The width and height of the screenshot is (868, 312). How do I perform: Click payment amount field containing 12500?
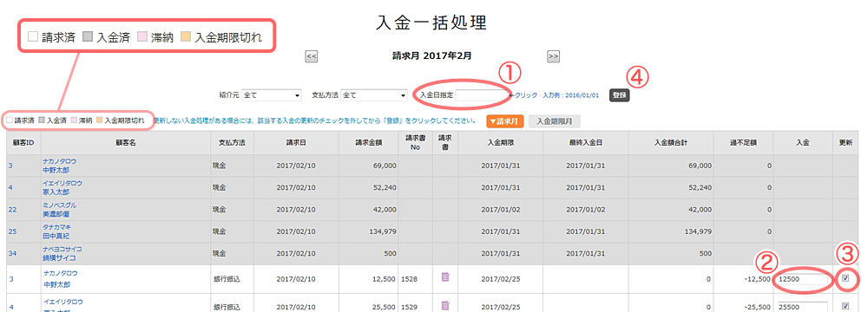point(803,280)
